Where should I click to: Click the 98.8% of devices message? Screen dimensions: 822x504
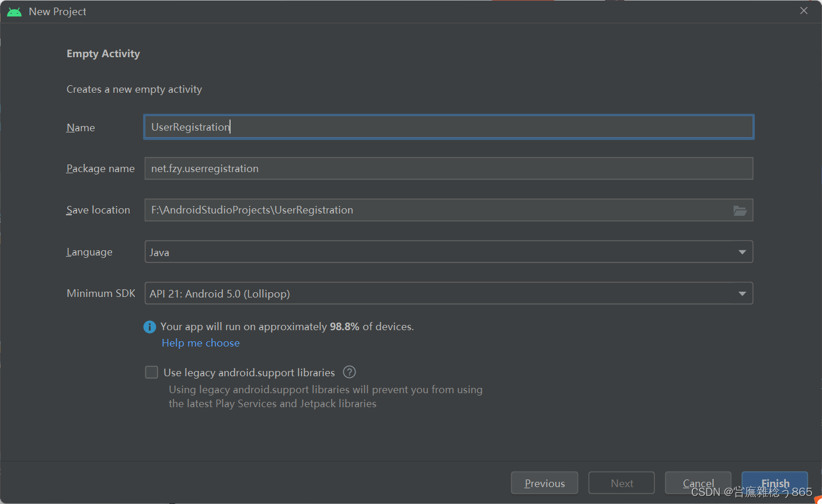pos(287,327)
